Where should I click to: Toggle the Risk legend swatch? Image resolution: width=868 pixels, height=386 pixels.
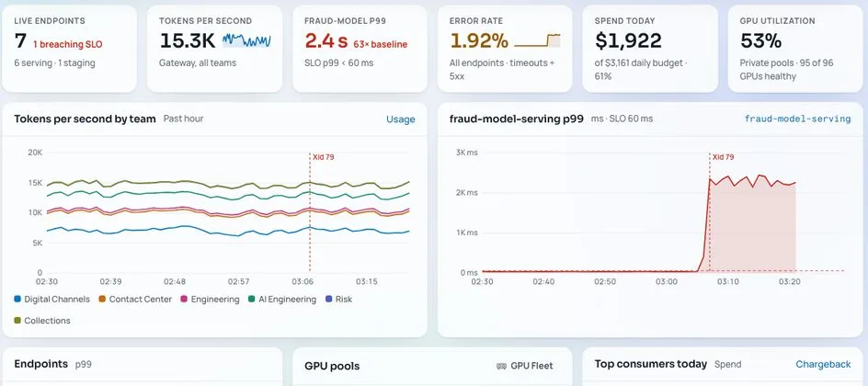click(x=329, y=300)
